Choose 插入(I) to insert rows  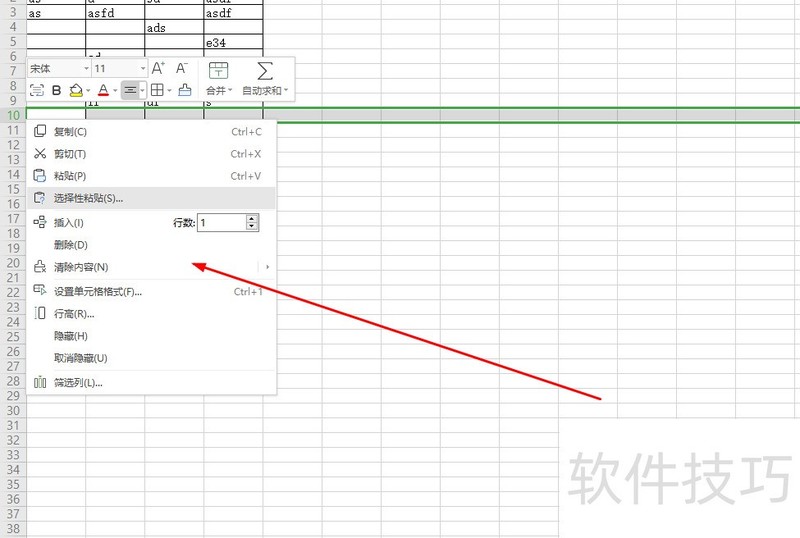pos(69,223)
